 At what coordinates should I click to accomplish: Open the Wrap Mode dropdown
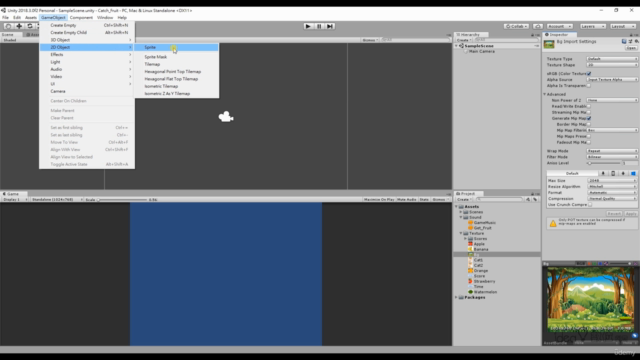point(612,151)
